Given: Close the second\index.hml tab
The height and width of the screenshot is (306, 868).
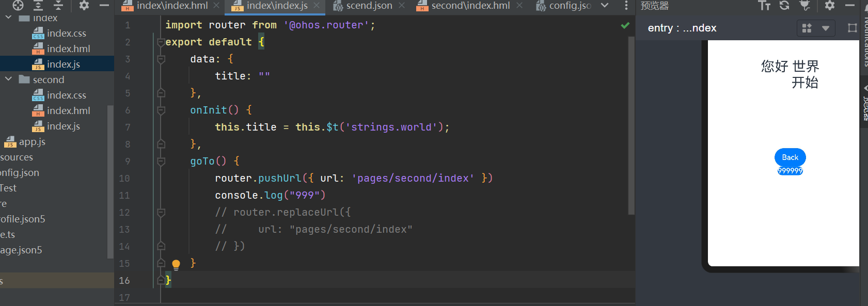Looking at the screenshot, I should (519, 6).
